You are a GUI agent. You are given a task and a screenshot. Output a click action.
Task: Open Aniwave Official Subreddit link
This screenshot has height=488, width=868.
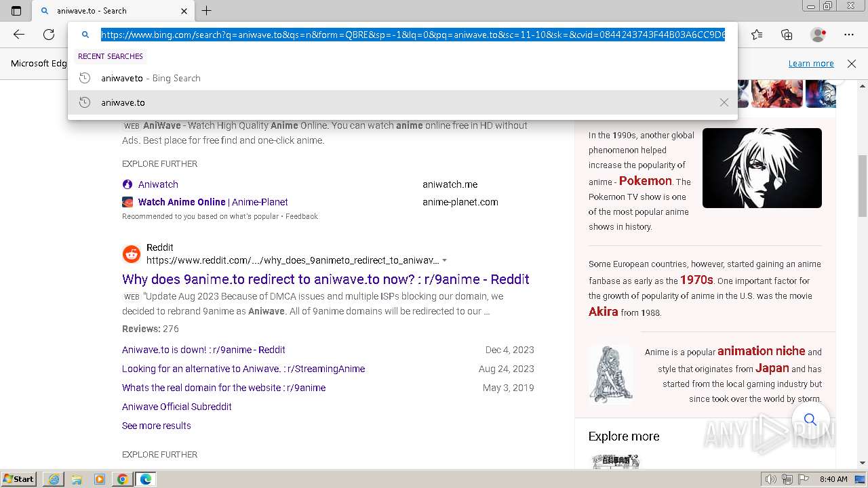pos(177,407)
